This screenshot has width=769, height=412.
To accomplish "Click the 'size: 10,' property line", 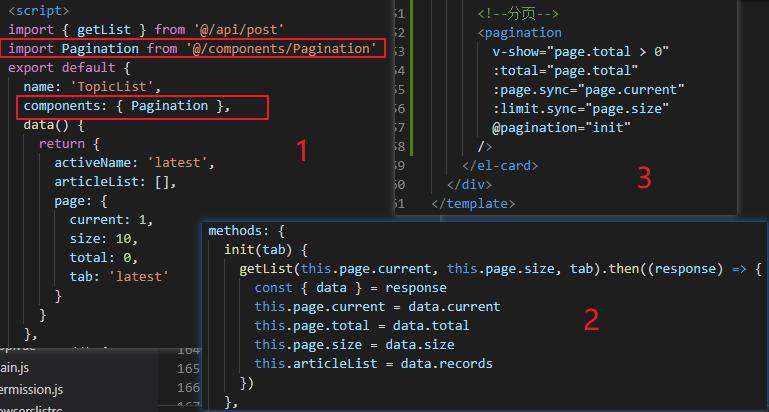I will (x=104, y=239).
